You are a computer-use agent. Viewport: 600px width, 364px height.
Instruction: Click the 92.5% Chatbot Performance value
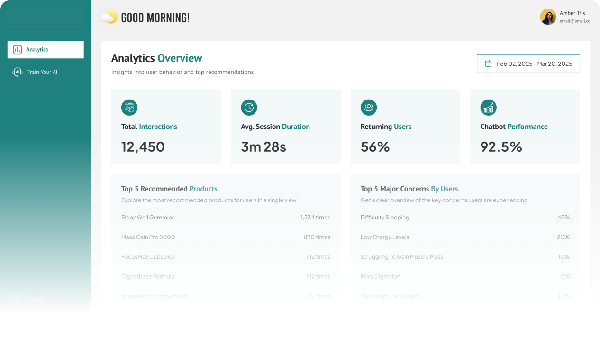coord(501,147)
